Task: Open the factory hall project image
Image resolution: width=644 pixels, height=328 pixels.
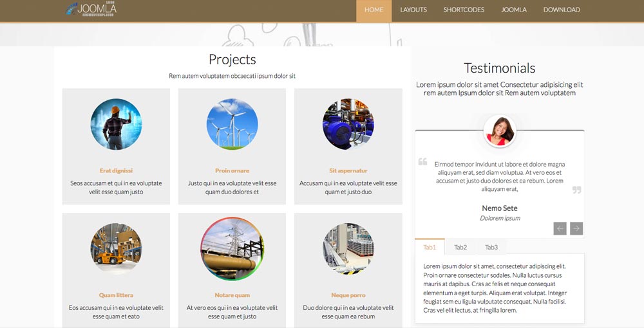Action: click(x=348, y=249)
